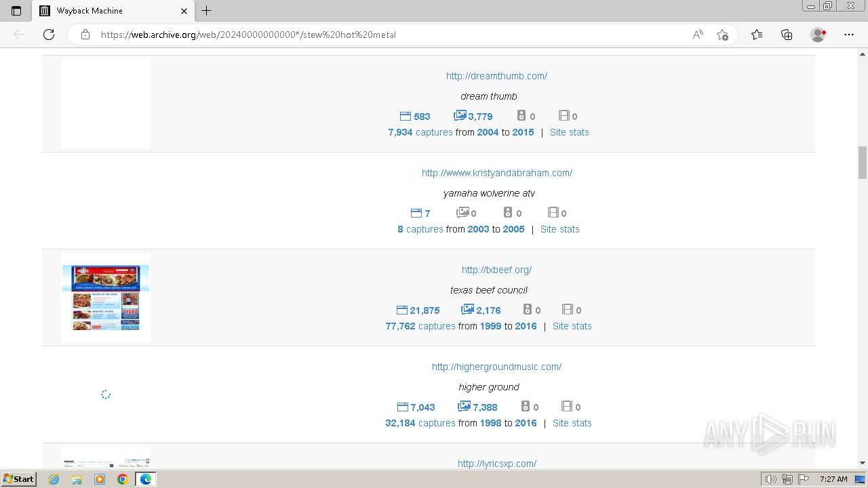Close the Wayback Machine tab

[x=184, y=11]
